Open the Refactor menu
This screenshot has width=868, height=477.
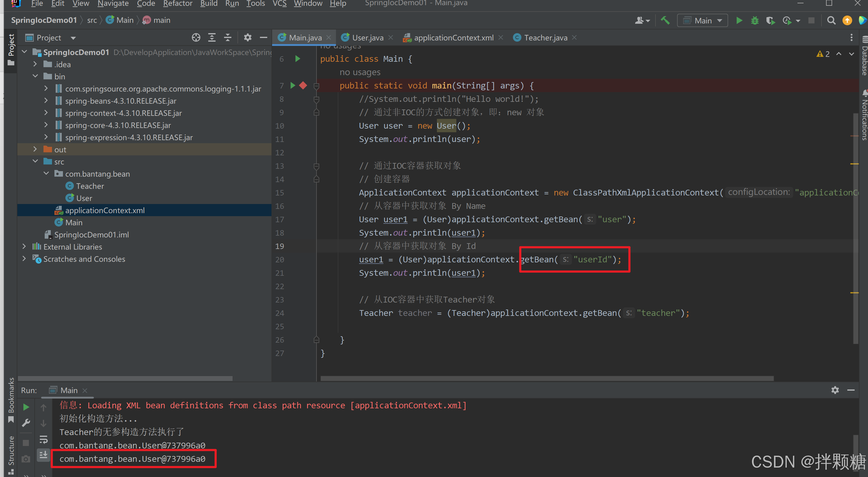pos(177,4)
